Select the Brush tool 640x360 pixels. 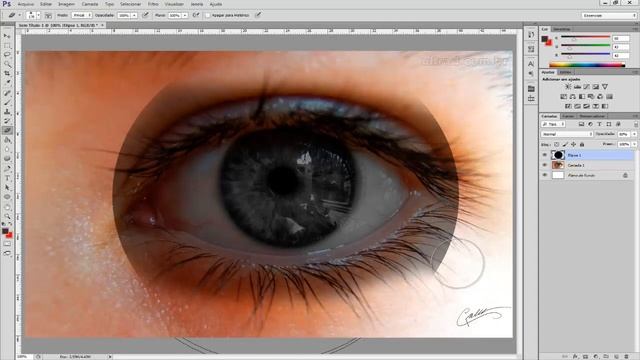coord(7,102)
